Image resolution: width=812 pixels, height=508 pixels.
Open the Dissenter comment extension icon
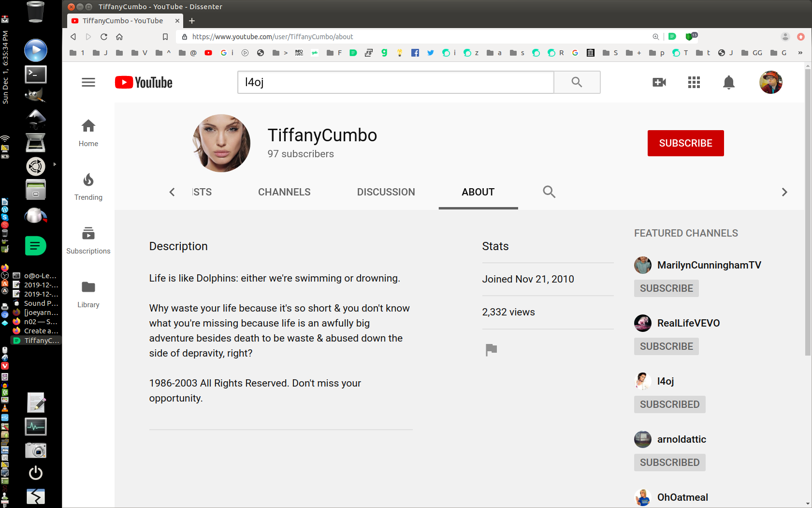pos(672,36)
